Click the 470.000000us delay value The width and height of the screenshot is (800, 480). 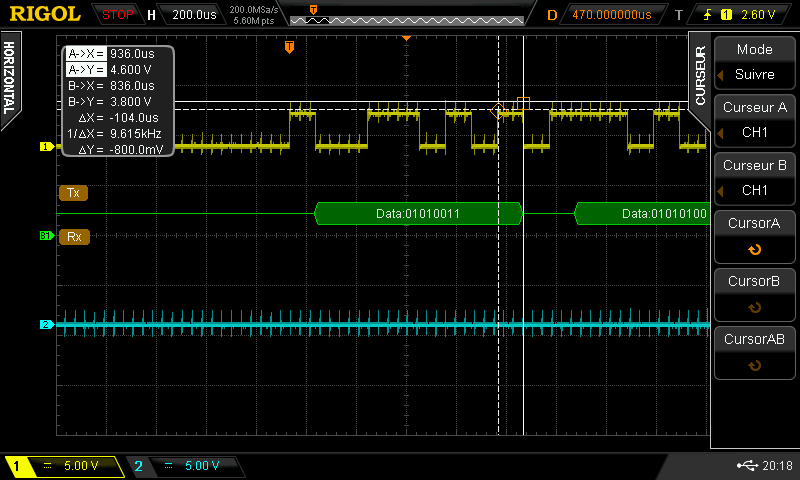[612, 15]
